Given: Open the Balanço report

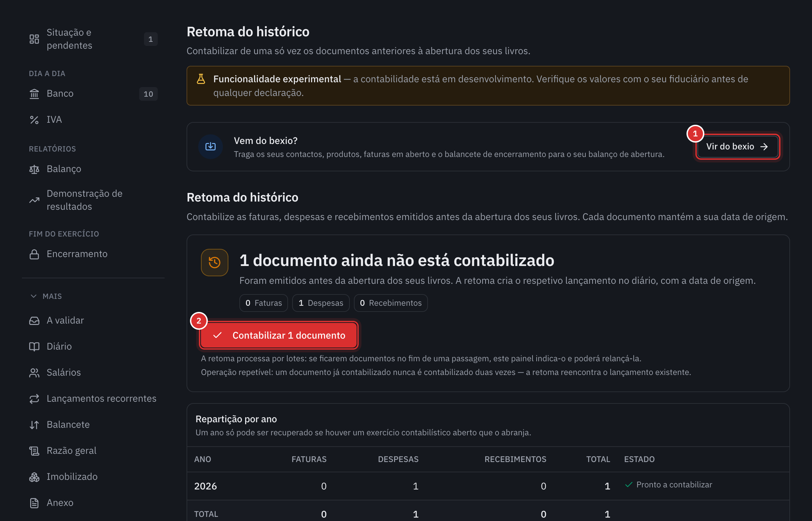Looking at the screenshot, I should (93, 169).
